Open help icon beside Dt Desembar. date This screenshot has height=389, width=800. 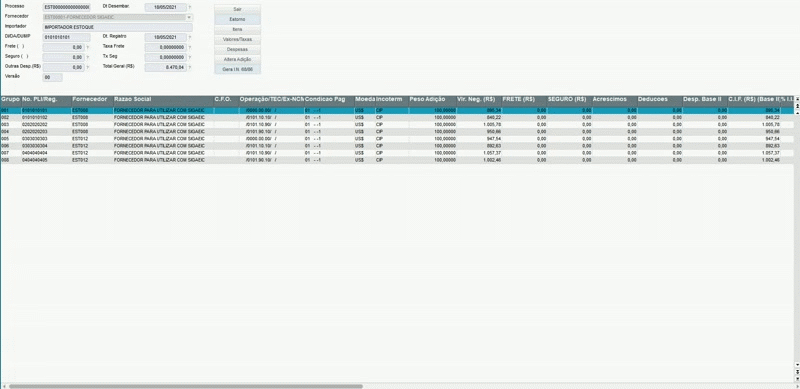190,8
